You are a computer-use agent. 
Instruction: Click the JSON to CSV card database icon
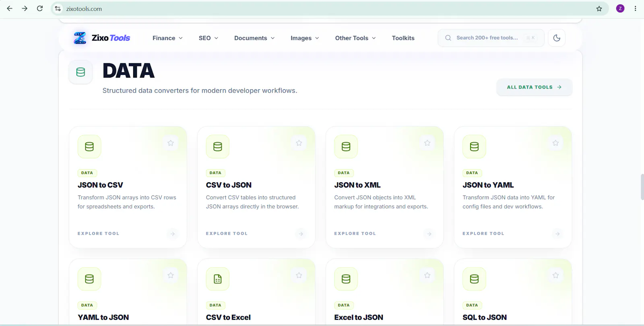(89, 146)
